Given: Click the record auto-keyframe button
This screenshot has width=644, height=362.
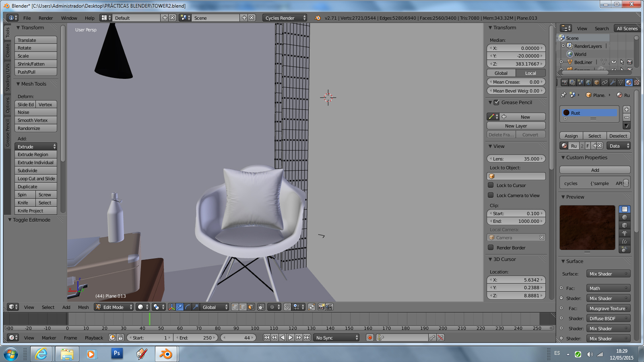Looking at the screenshot, I should 369,338.
